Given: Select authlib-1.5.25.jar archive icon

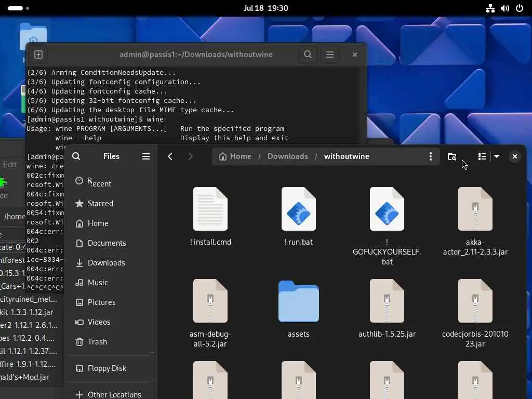Looking at the screenshot, I should coord(387,301).
